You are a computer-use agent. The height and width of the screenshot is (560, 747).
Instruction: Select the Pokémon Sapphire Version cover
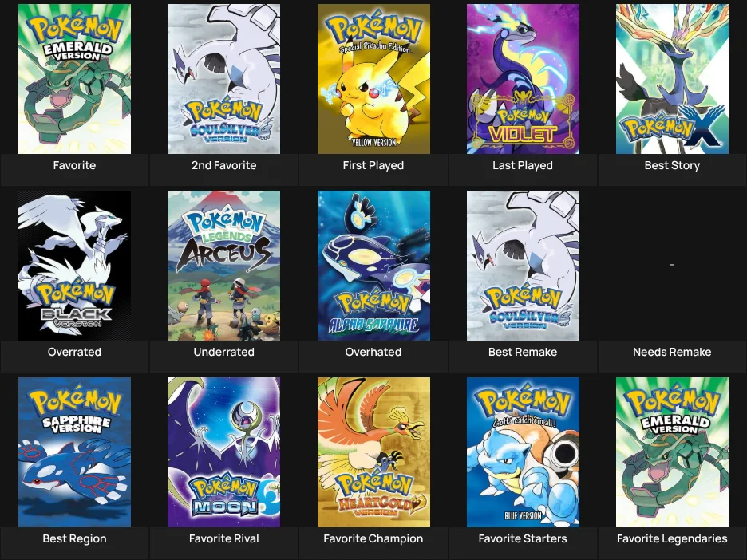74,452
